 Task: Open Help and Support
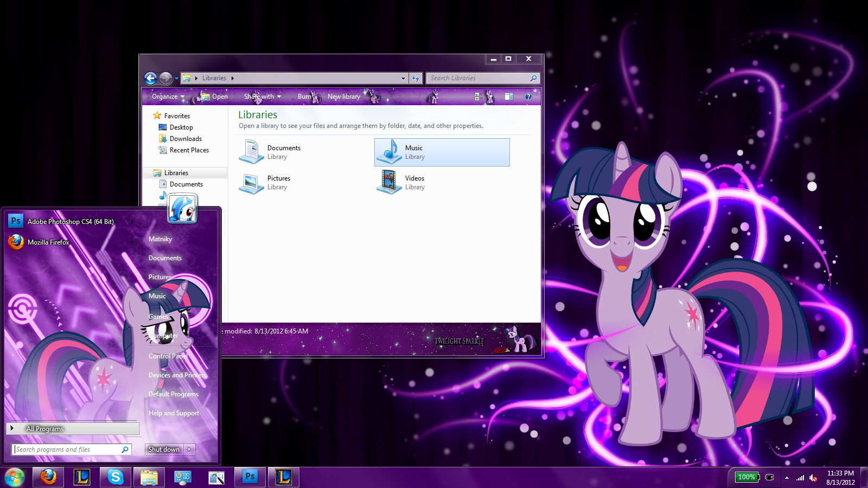point(173,413)
